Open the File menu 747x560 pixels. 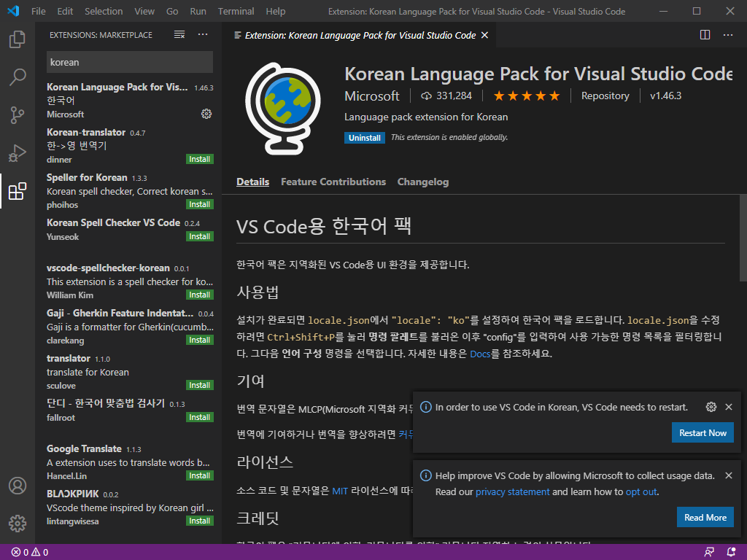(38, 11)
